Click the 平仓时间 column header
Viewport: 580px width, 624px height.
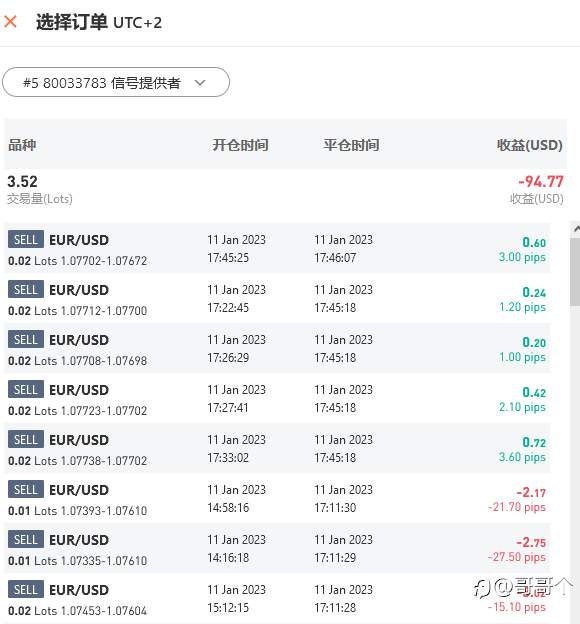point(351,145)
